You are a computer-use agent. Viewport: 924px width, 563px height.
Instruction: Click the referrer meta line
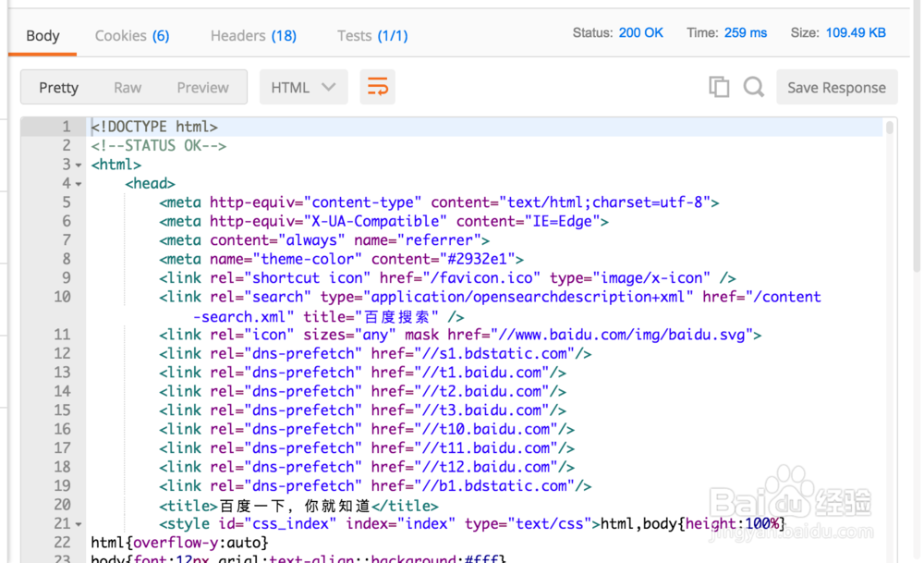coord(324,240)
